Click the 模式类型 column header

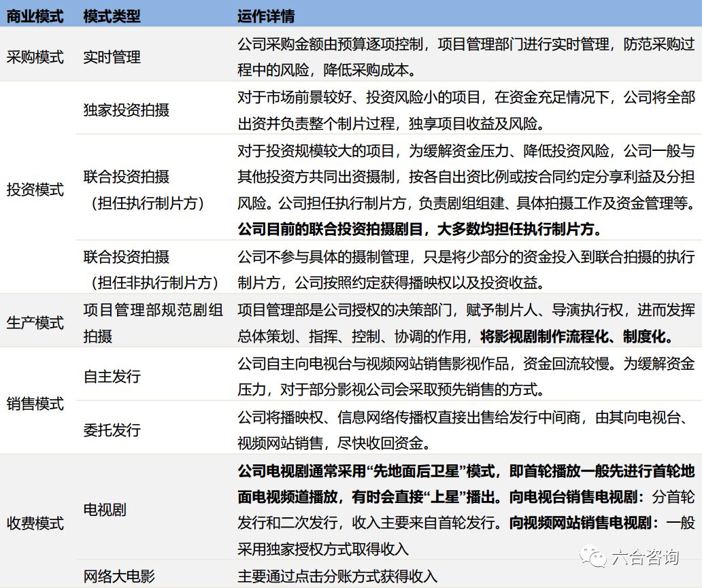click(x=112, y=16)
